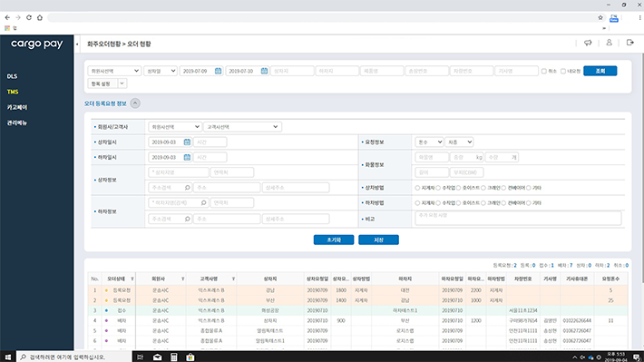Open the 상차일 date-type dropdown

tap(161, 71)
